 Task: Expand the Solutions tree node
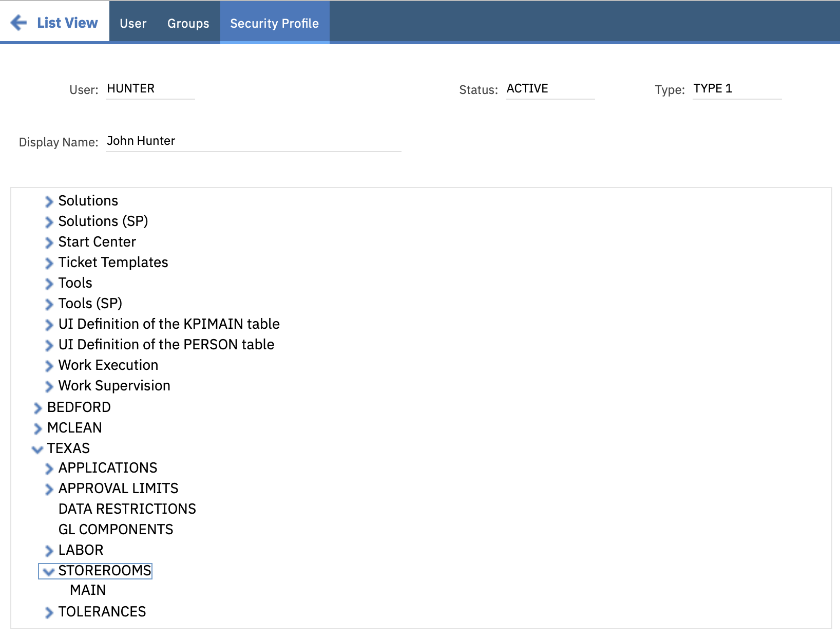[x=49, y=201]
